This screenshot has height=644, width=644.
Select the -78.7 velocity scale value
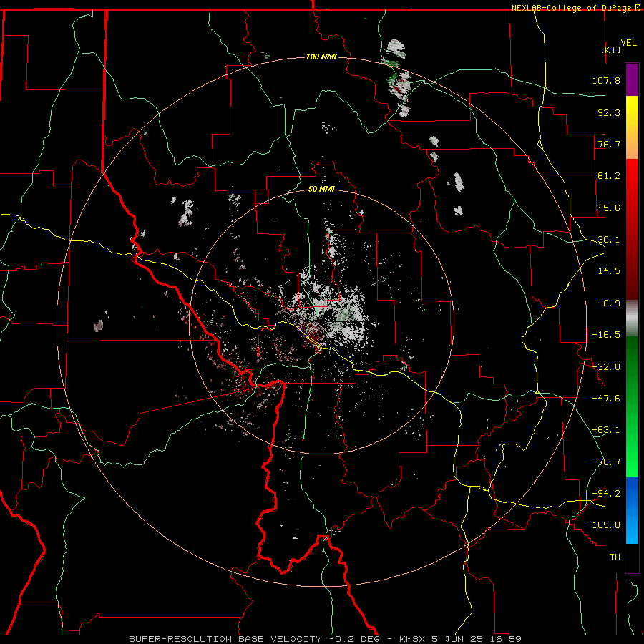click(606, 462)
